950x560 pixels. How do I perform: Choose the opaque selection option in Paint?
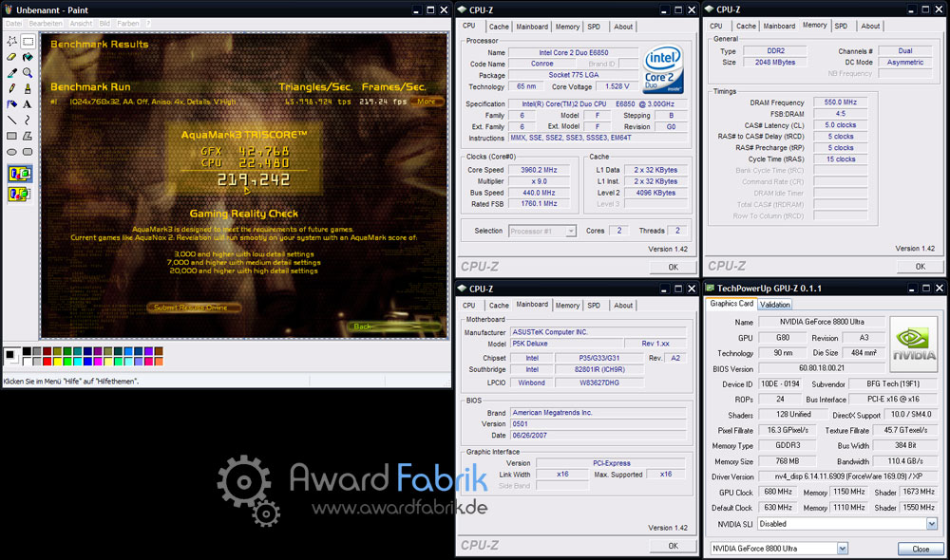click(19, 175)
